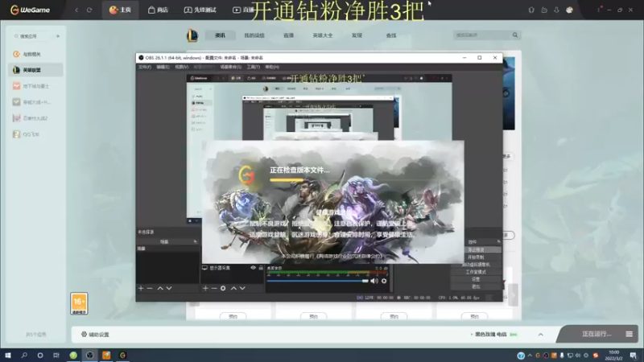Click the magnifier icon in the search box
644x362 pixels.
pos(515,35)
